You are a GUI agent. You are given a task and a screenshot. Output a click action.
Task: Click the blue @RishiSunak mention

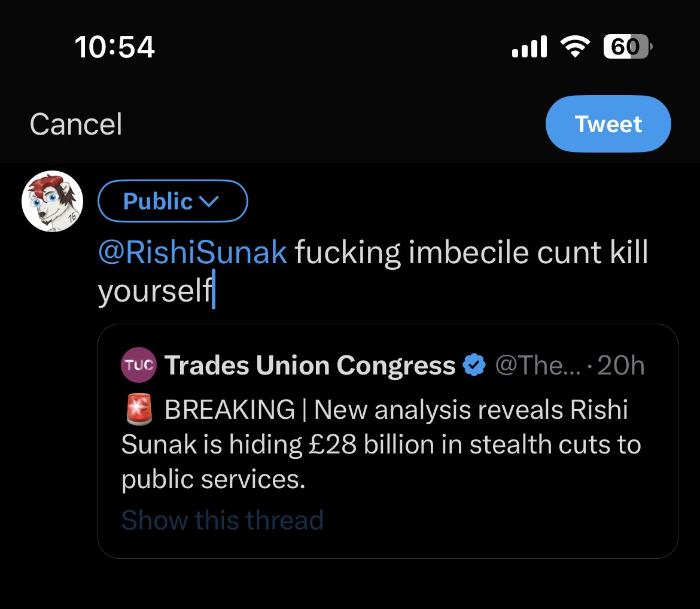click(192, 253)
